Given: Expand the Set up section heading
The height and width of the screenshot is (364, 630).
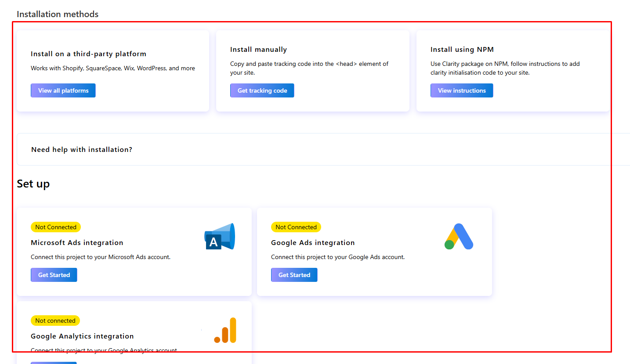Looking at the screenshot, I should click(x=33, y=184).
